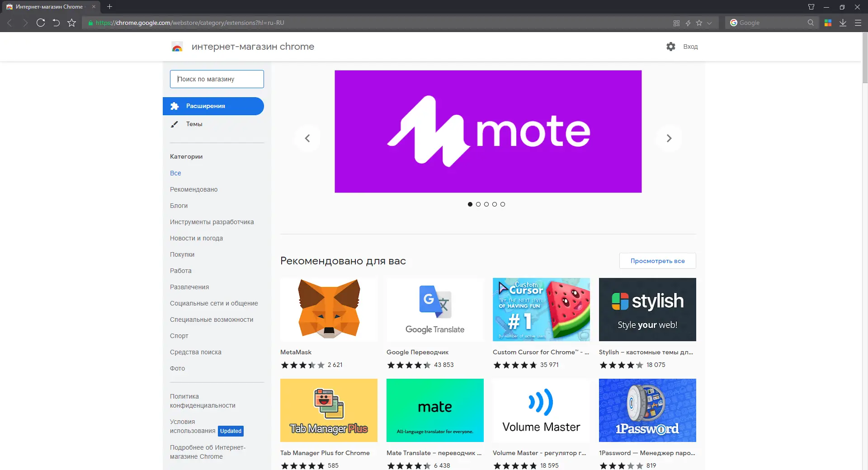Click the Google Переводчик title text
The width and height of the screenshot is (868, 470).
pyautogui.click(x=417, y=352)
